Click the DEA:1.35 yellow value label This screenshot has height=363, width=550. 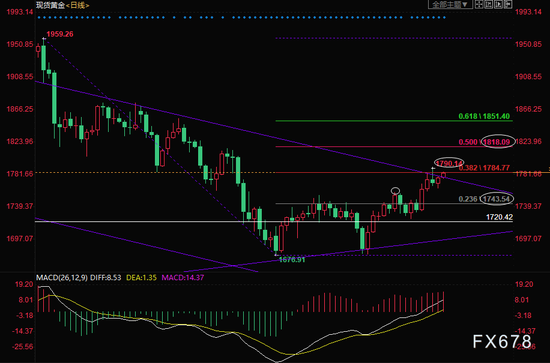[x=141, y=278]
